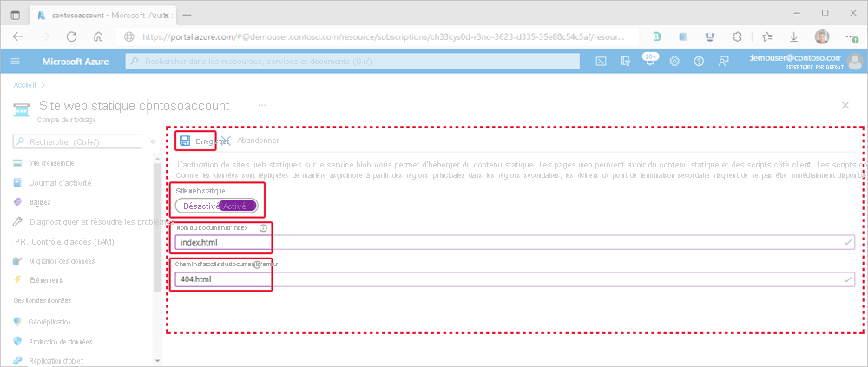Viewport: 868px width, 367px height.
Task: Click the sidebar Rechercher (Ctrl+/) search box
Action: pos(77,141)
